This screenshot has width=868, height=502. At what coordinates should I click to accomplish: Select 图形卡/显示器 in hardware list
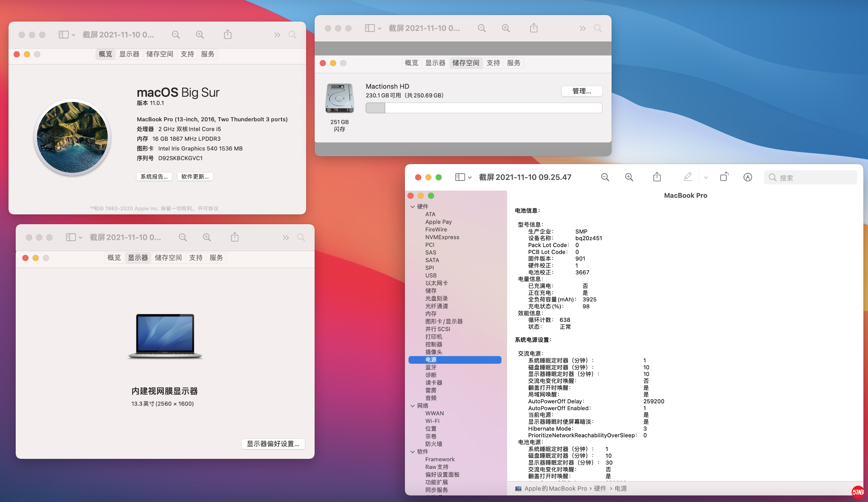pos(443,322)
